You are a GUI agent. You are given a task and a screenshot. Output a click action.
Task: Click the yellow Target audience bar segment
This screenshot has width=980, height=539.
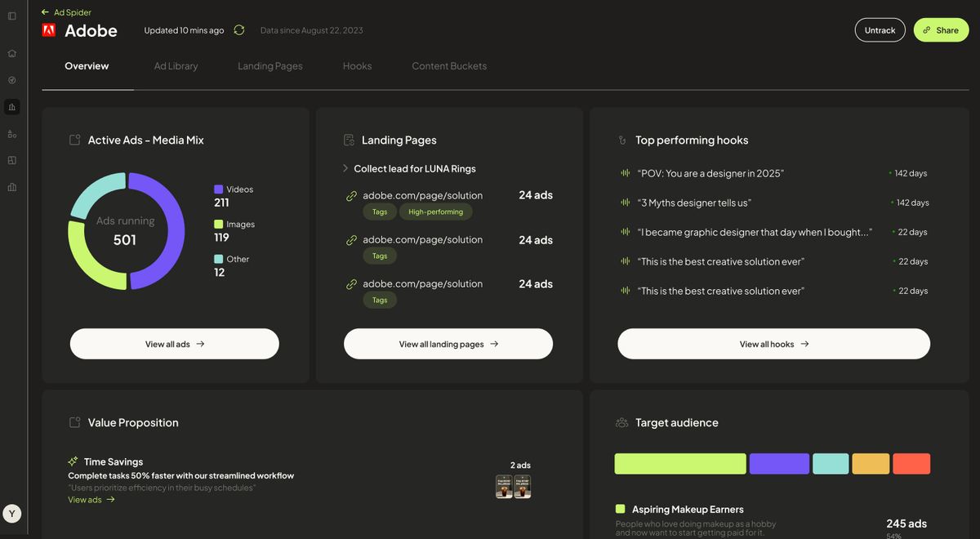click(x=871, y=464)
